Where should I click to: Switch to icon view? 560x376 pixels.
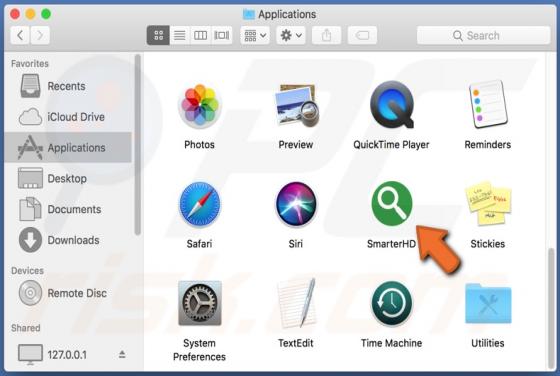click(158, 35)
